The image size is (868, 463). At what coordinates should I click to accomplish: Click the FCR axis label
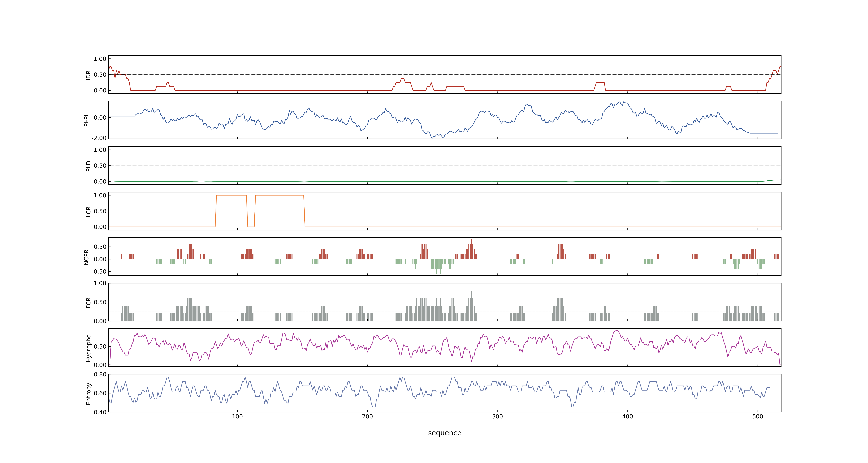[x=88, y=302]
